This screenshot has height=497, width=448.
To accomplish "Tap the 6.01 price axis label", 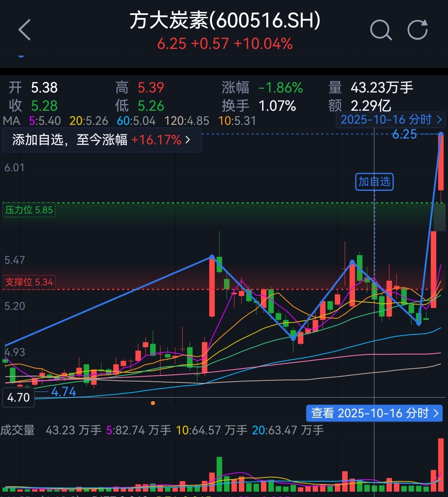I will 14,168.
